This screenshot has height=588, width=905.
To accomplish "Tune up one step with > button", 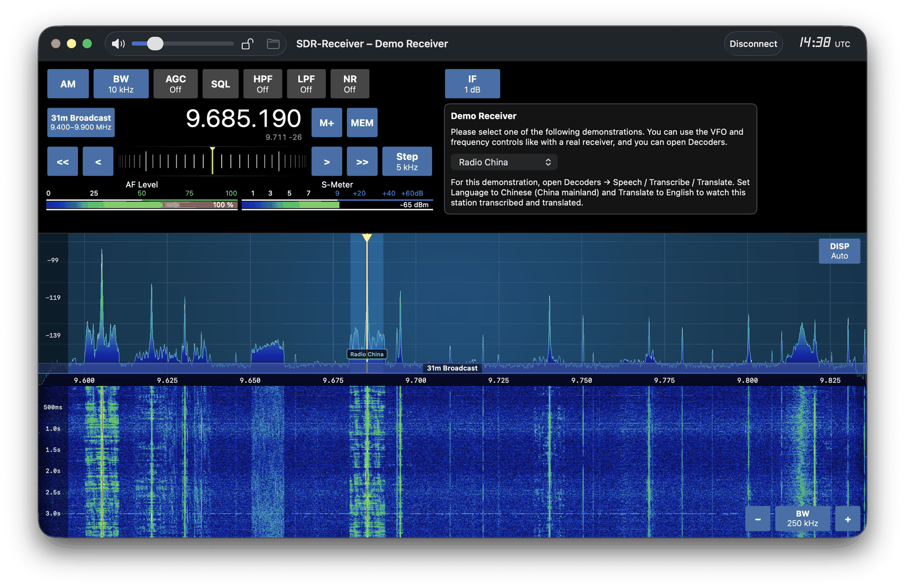I will click(327, 162).
